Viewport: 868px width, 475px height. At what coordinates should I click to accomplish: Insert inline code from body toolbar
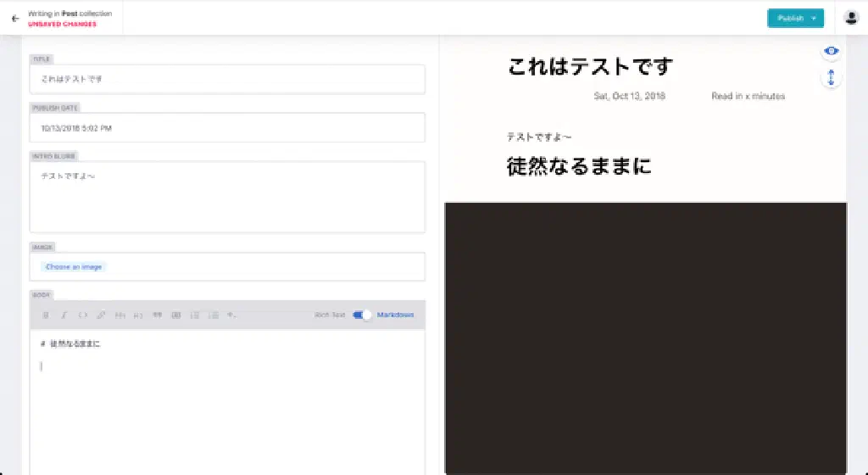click(x=82, y=316)
